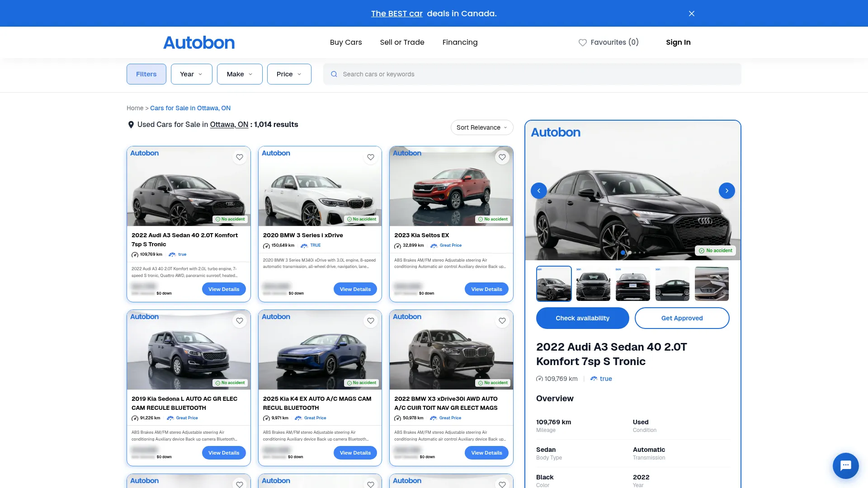Favourite the 2022 Audi A3 card

(240, 157)
